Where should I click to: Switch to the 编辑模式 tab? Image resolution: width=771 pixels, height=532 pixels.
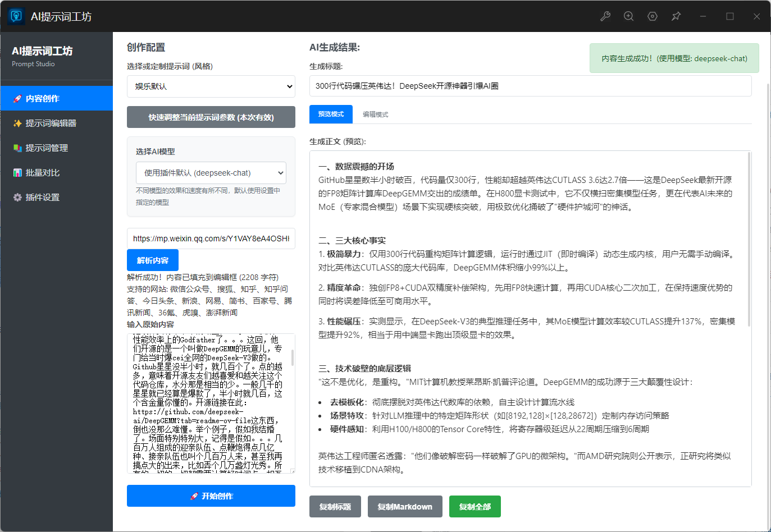pos(375,114)
